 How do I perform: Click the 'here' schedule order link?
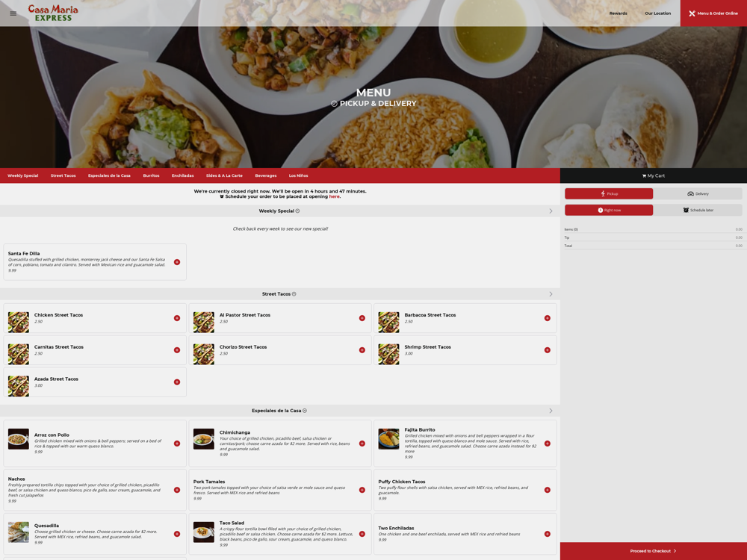click(x=334, y=196)
